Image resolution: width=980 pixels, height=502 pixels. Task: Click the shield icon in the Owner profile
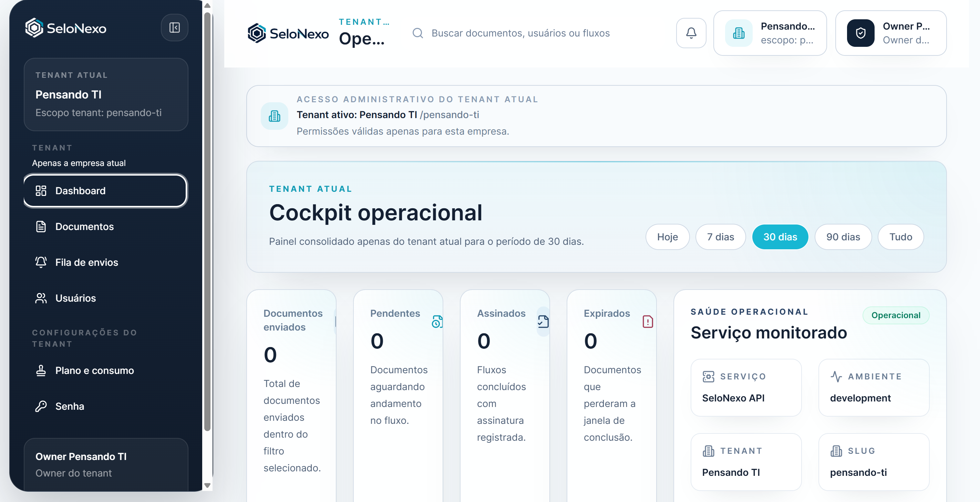[x=860, y=33]
